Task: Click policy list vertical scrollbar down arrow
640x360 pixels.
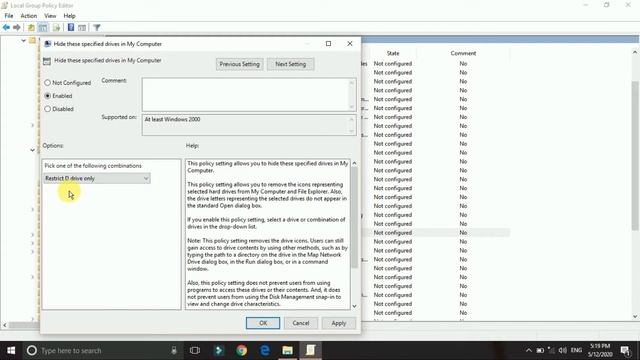Action: point(635,316)
